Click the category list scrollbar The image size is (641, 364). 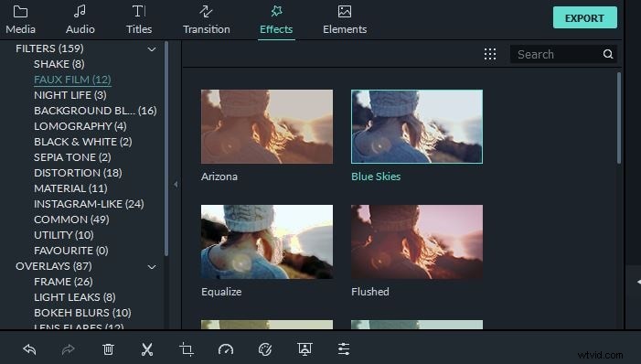[166, 148]
